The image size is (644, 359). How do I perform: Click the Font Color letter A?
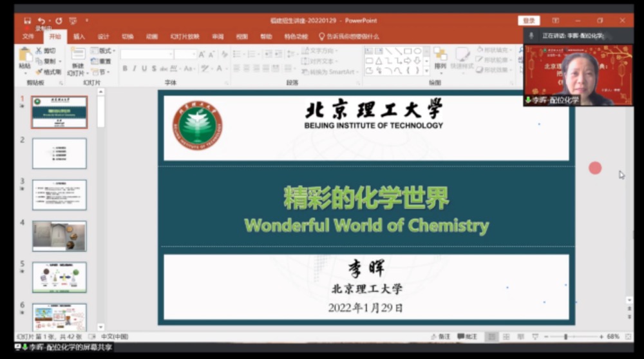pyautogui.click(x=220, y=69)
